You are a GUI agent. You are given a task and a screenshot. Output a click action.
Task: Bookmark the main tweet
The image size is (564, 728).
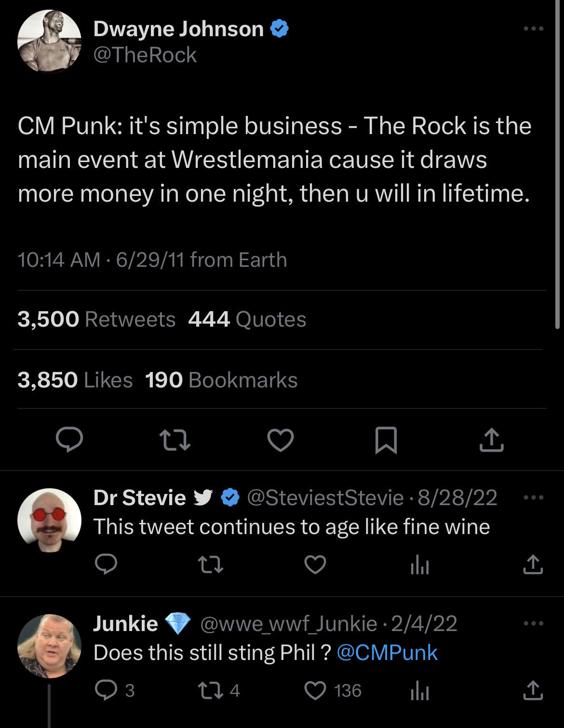tap(386, 440)
